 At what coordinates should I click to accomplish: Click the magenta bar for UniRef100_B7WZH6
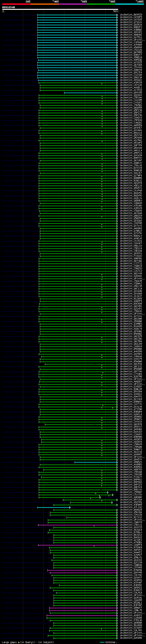tap(83, 570)
